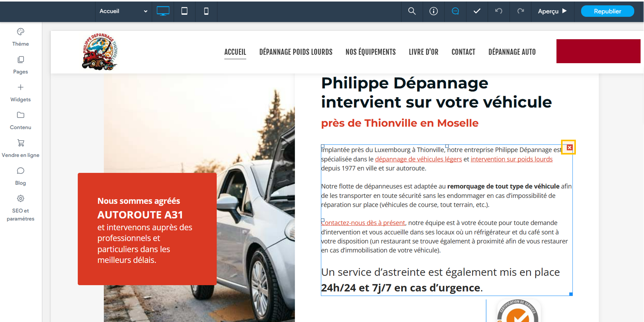644x322 pixels.
Task: Open the Blog panel
Action: 21,176
